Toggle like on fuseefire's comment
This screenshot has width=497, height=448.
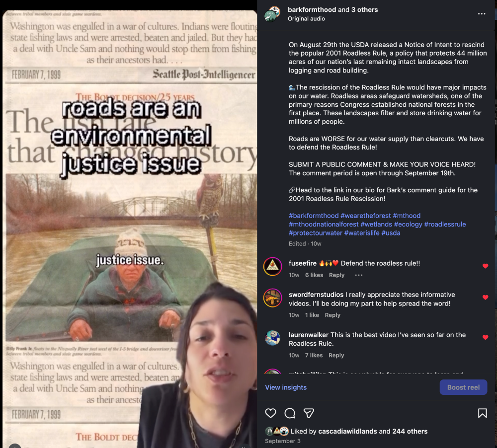click(x=485, y=266)
